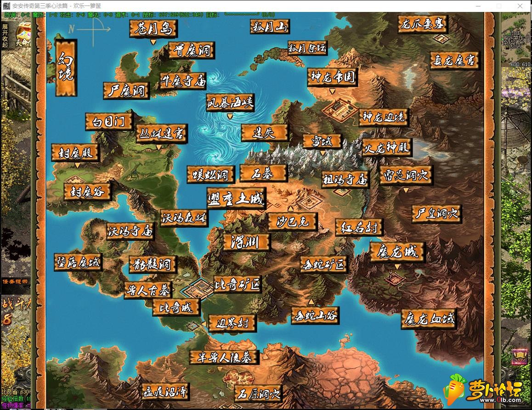Click the 魔龙城 sign
532x410 pixels.
[x=397, y=252]
